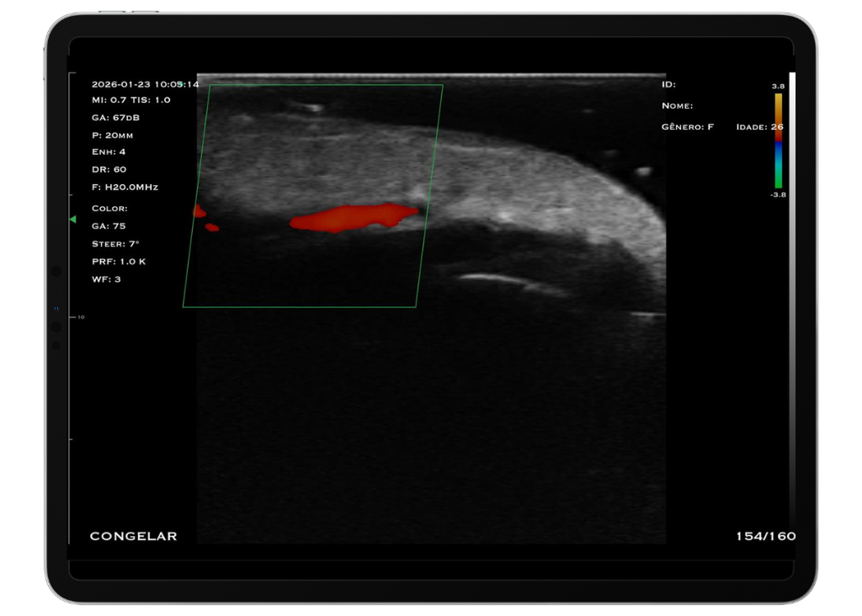This screenshot has width=862, height=616.
Task: Click the Idade: 26 age field
Action: [x=759, y=127]
